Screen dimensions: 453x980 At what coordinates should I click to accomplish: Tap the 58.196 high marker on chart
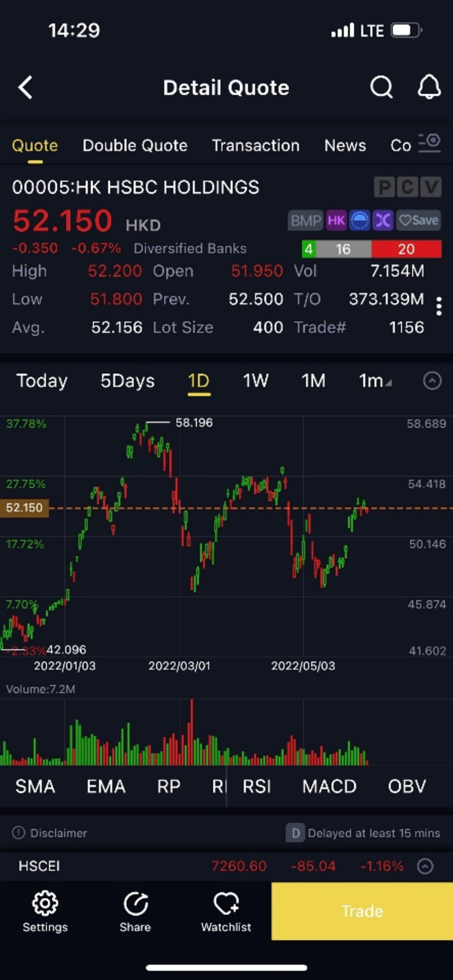194,422
